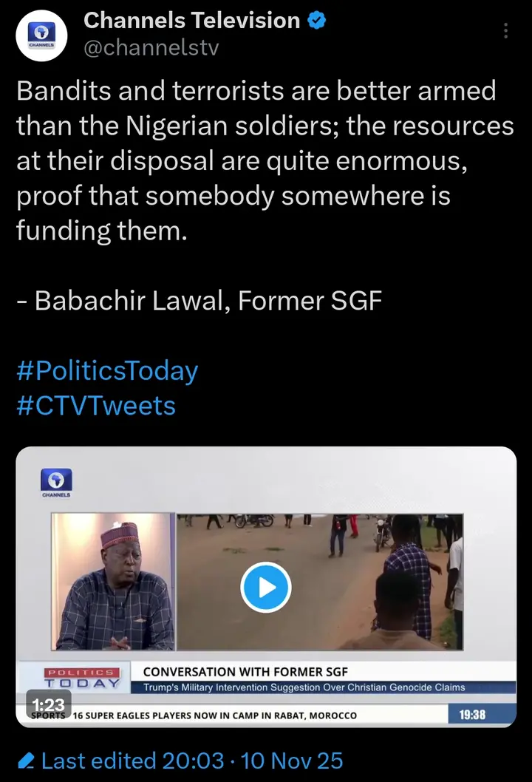The image size is (532, 782).
Task: Click the tweet text about bandits
Action: [265, 161]
